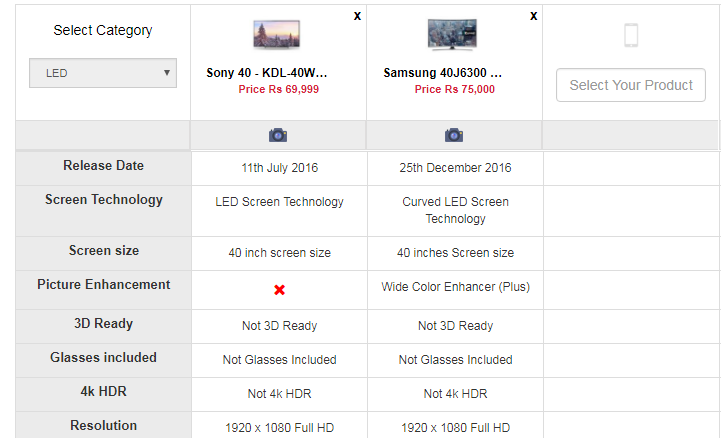
Task: Remove the Sony 40 KDL-40W TV from comparison
Action: coord(357,16)
